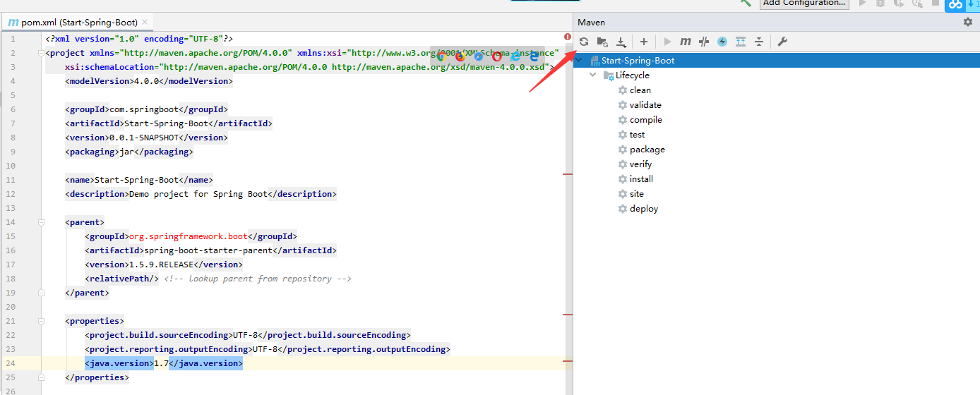
Task: Click Download Sources and Documentation icon
Action: pyautogui.click(x=621, y=42)
